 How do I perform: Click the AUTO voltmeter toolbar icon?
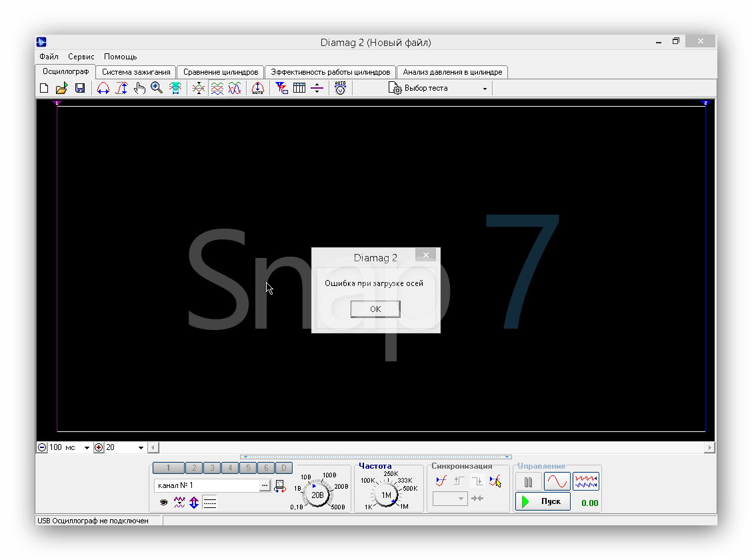pyautogui.click(x=340, y=88)
